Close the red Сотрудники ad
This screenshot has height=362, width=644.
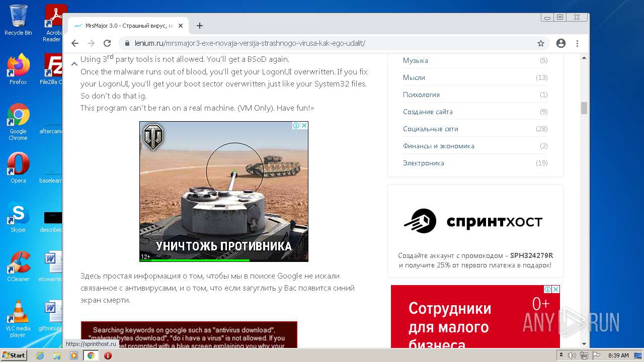(555, 290)
